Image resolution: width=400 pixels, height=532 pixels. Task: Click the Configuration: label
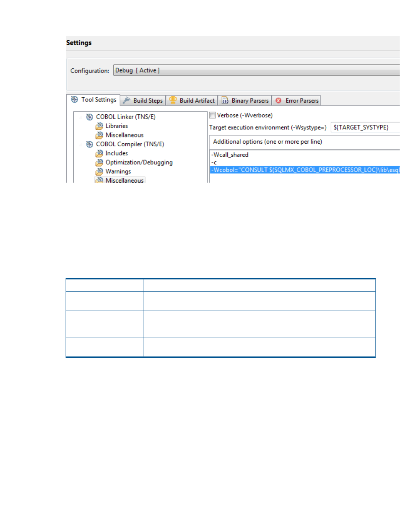pyautogui.click(x=90, y=71)
